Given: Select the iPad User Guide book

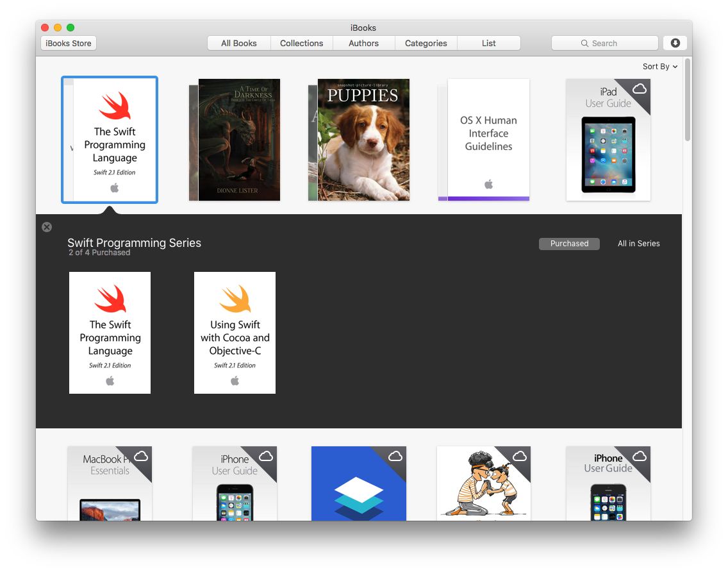Looking at the screenshot, I should pos(608,140).
